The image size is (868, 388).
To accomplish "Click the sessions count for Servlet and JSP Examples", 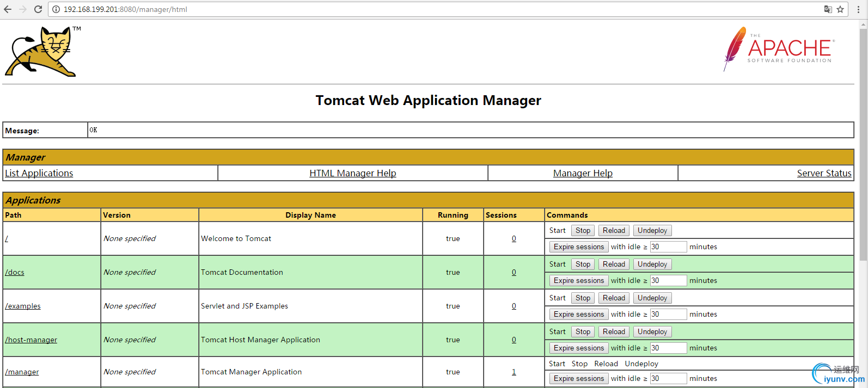I will tap(514, 306).
